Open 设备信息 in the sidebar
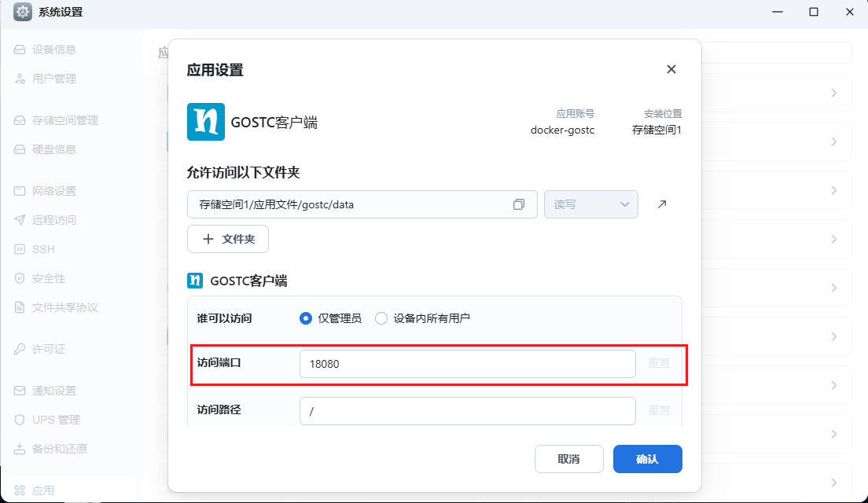868x503 pixels. point(53,50)
